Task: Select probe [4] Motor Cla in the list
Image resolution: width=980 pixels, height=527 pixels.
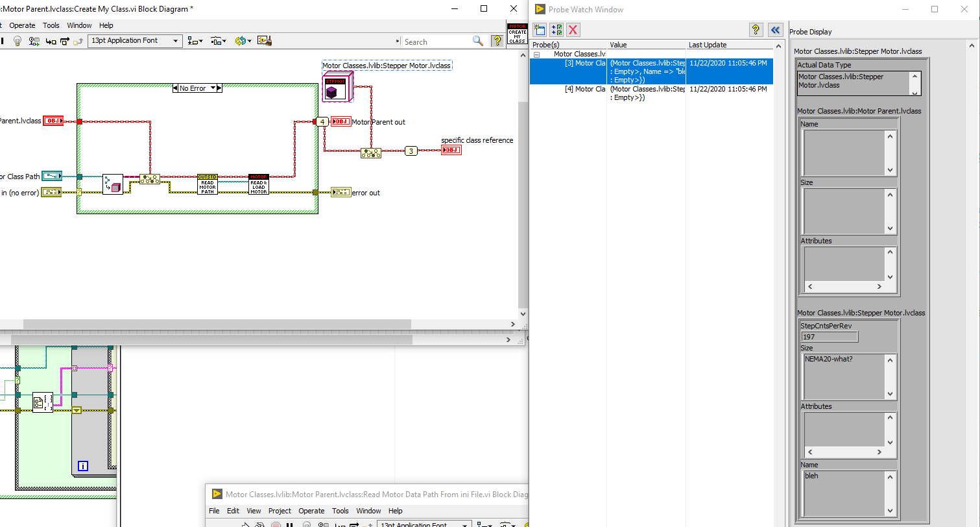Action: (584, 89)
